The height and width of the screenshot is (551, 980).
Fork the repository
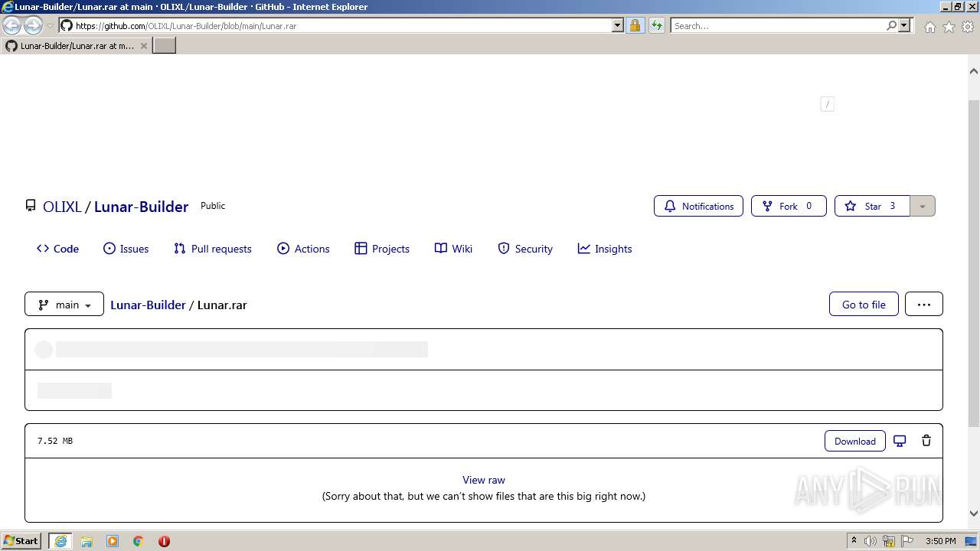click(x=789, y=206)
